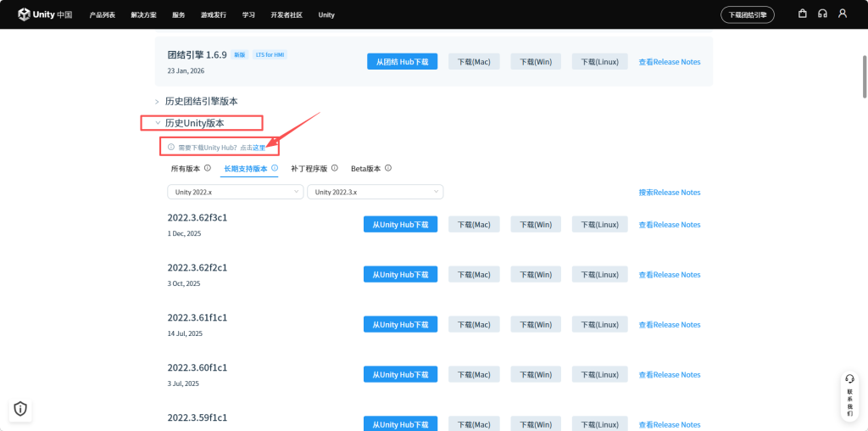
Task: Download Win build of 团结引擎 1.6.9
Action: coord(536,61)
